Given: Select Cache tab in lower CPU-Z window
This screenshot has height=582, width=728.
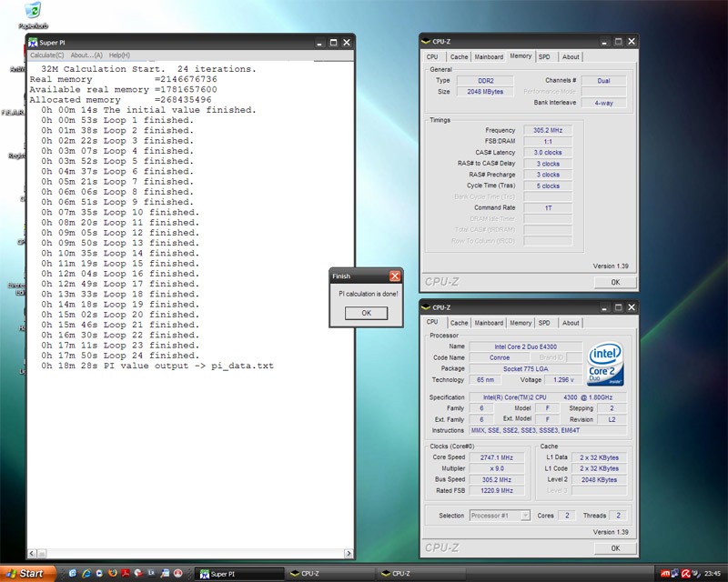Looking at the screenshot, I should pos(459,323).
